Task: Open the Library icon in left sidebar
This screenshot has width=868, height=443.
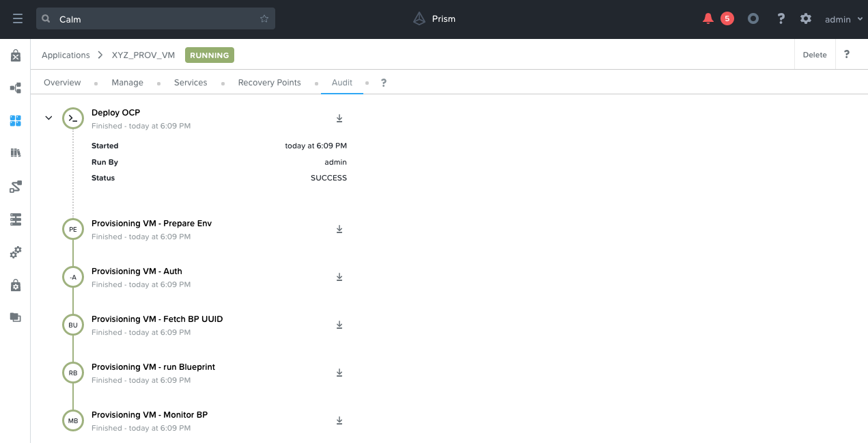Action: 16,152
